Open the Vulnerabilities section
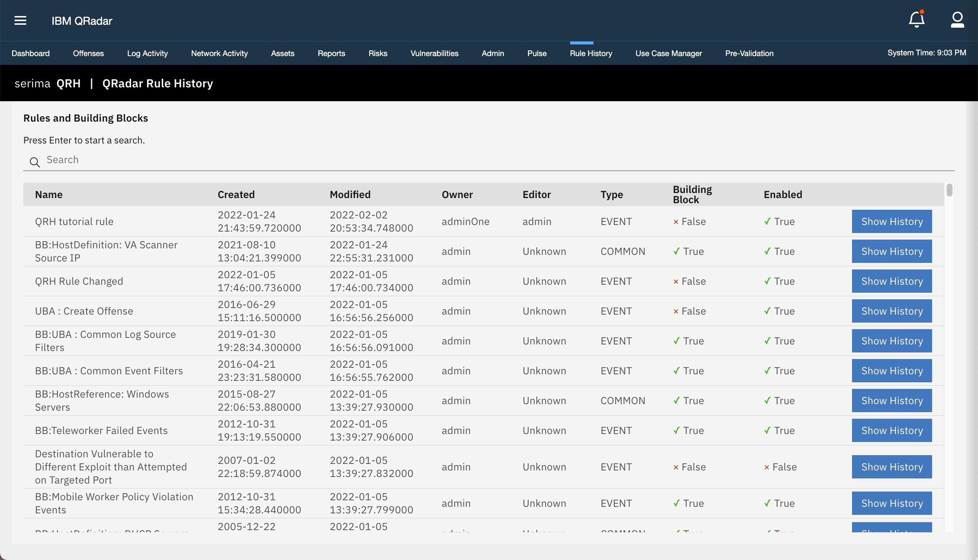 pos(435,53)
